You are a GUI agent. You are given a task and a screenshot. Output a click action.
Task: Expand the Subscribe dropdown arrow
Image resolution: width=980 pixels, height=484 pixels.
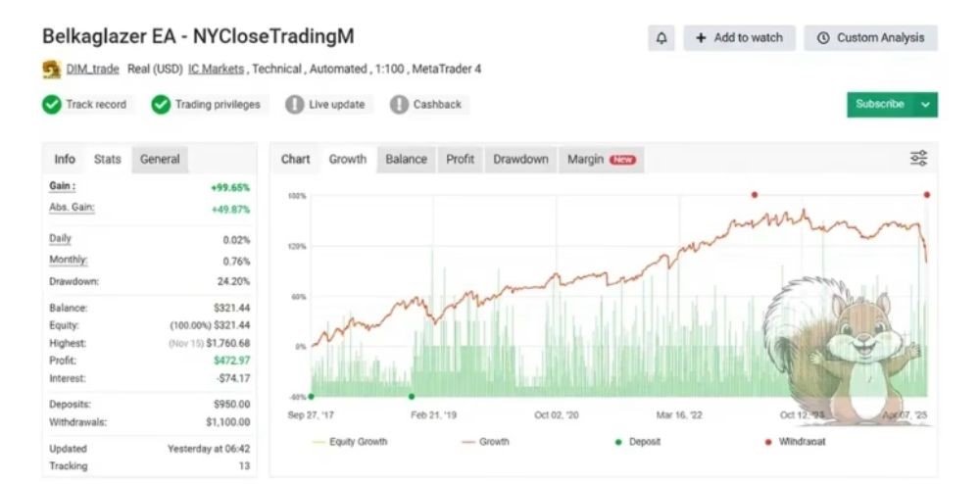coord(925,105)
